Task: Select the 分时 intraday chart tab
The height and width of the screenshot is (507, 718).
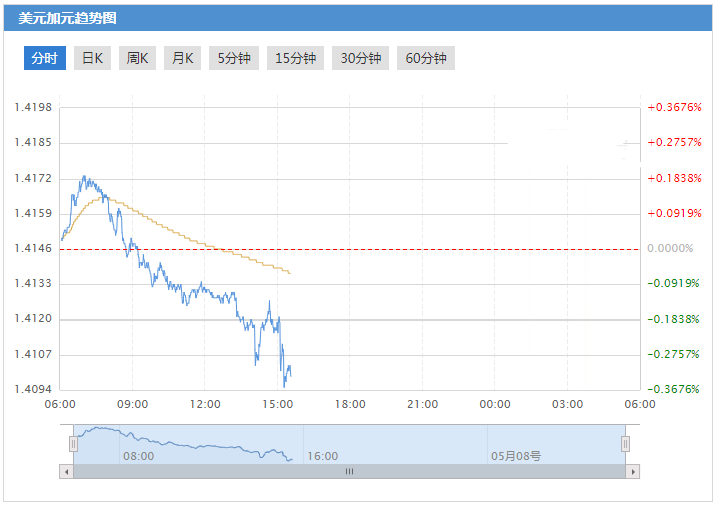Action: pos(45,58)
